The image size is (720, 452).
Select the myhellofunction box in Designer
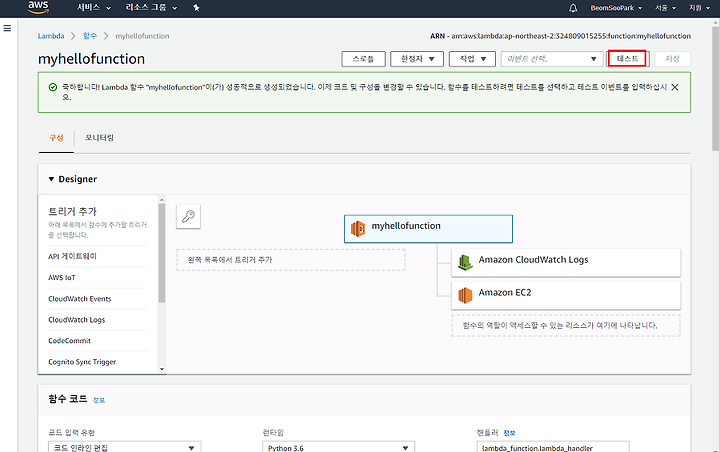click(x=428, y=229)
